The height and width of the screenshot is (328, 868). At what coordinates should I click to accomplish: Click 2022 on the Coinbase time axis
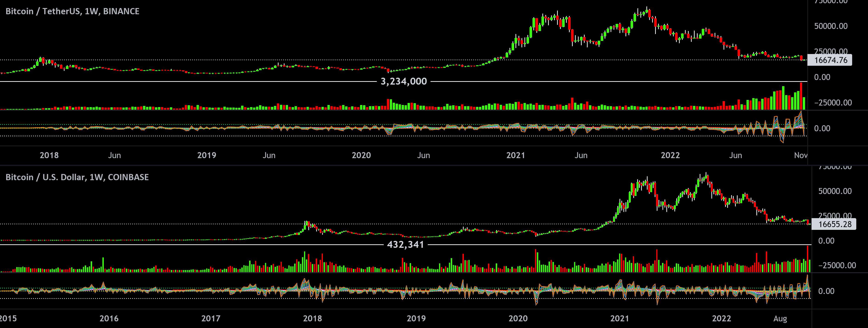tap(721, 319)
